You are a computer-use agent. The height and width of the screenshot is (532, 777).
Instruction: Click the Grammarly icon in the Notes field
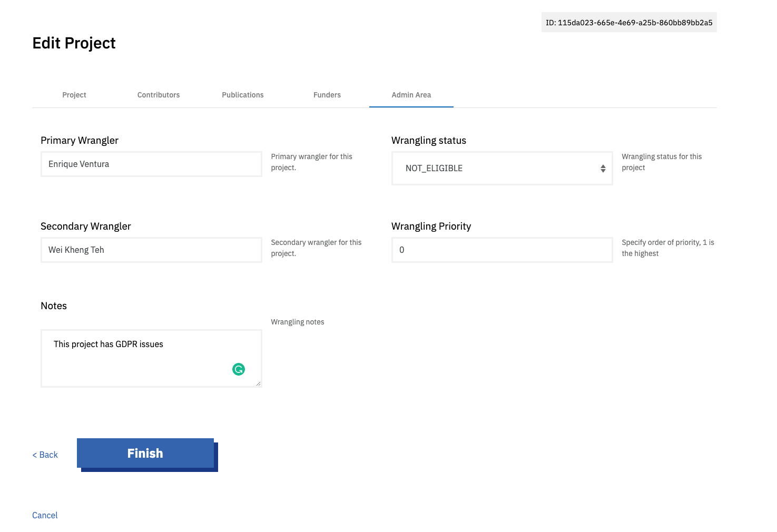[x=239, y=369]
